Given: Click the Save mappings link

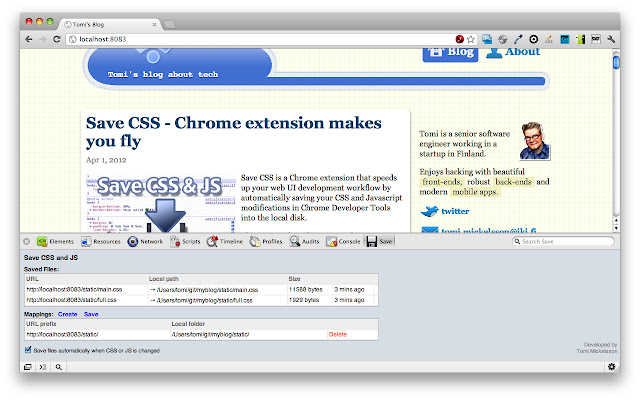Looking at the screenshot, I should tap(91, 314).
